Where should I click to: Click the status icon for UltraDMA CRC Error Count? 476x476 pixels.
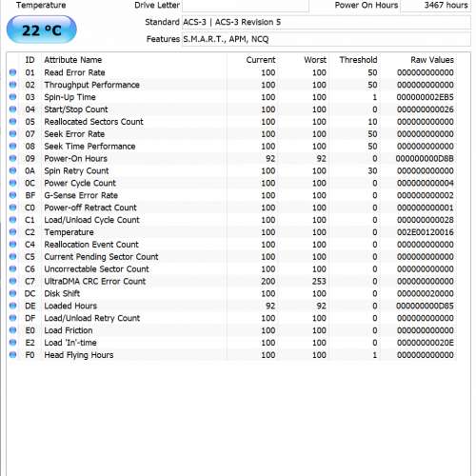point(12,281)
